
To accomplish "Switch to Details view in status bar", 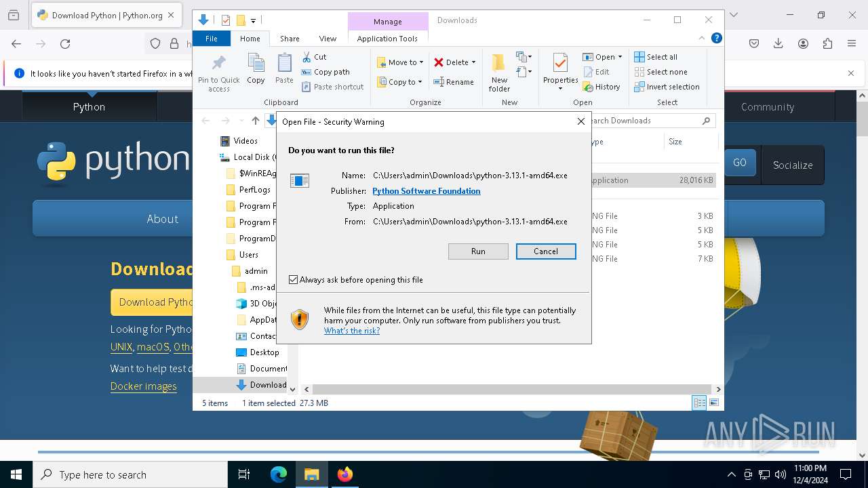I will coord(699,403).
